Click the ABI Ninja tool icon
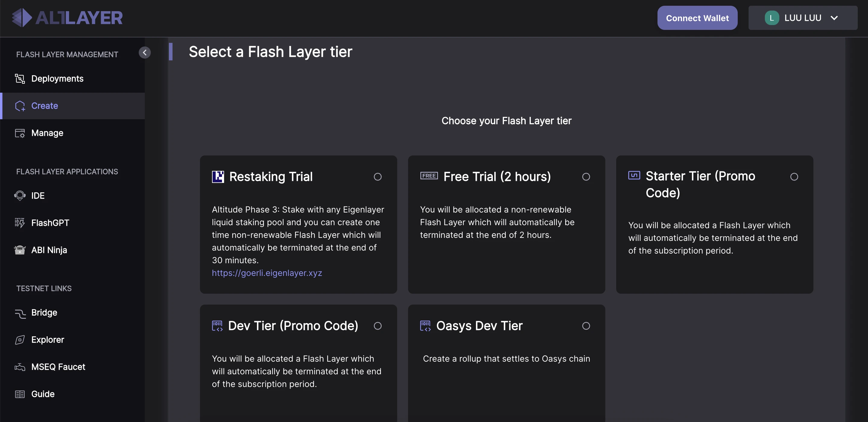 (x=19, y=250)
